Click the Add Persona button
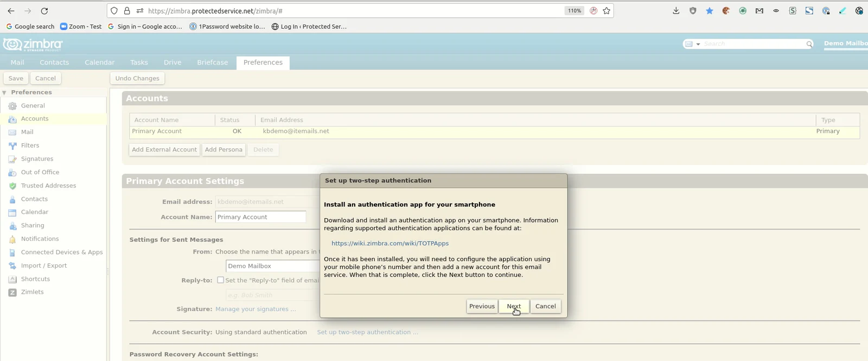 tap(224, 150)
